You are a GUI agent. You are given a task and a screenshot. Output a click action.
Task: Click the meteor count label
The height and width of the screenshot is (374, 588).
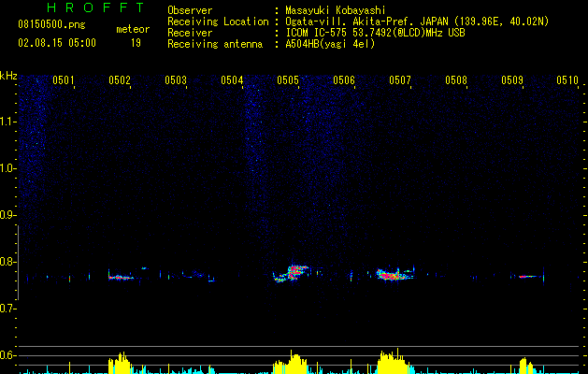click(133, 29)
